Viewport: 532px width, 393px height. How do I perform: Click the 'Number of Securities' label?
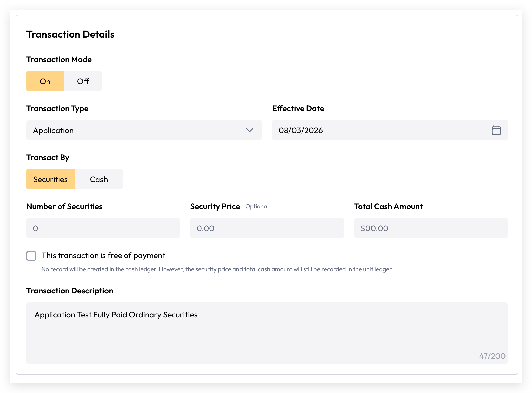coord(64,206)
